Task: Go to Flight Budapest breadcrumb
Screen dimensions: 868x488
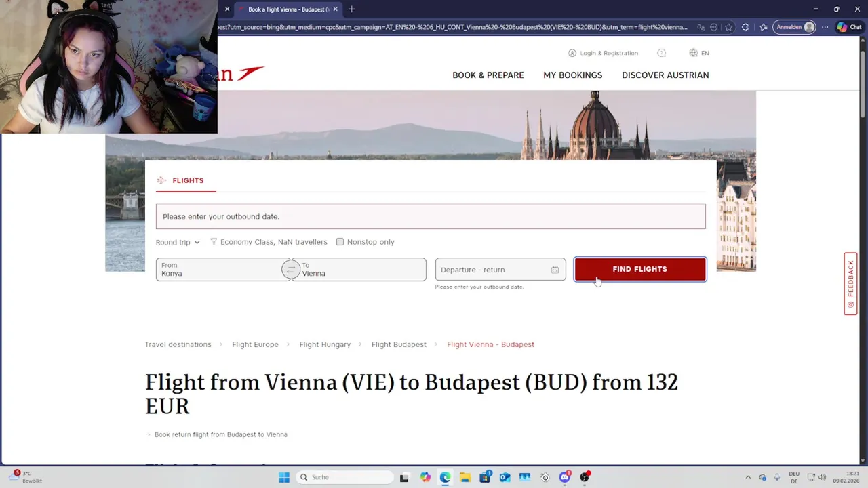Action: 399,344
